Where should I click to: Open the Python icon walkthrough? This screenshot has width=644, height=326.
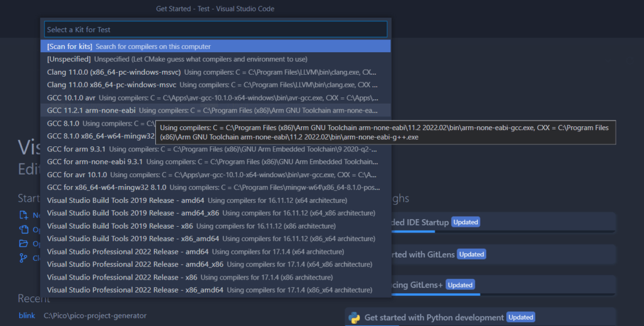(354, 317)
